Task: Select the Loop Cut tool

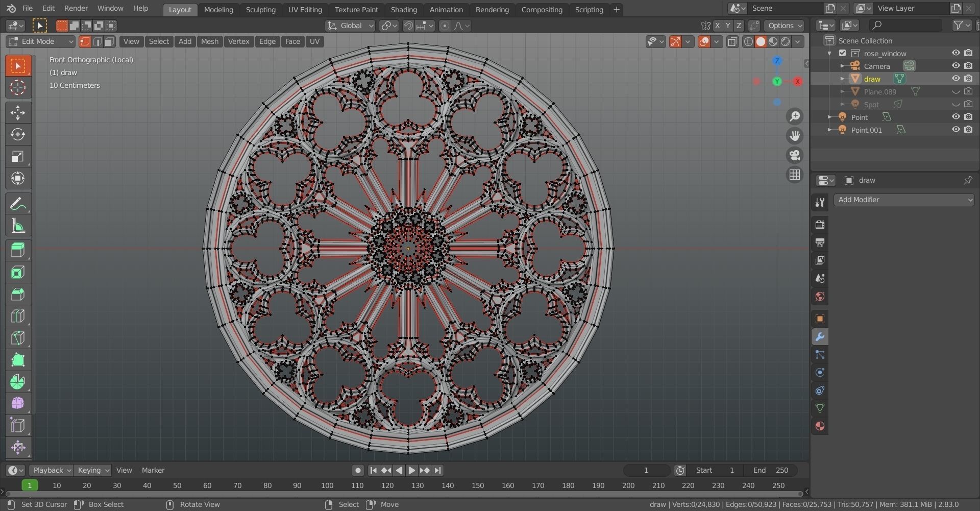Action: [x=18, y=316]
